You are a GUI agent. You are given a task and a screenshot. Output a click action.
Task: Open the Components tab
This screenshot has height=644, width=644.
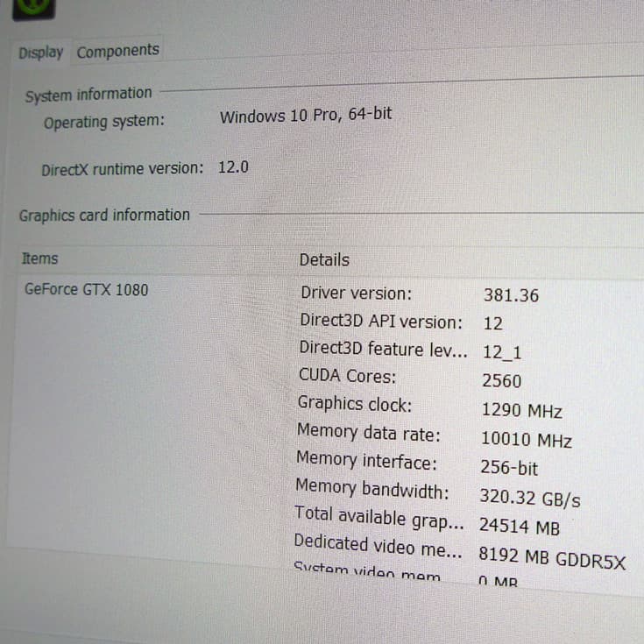pos(118,51)
